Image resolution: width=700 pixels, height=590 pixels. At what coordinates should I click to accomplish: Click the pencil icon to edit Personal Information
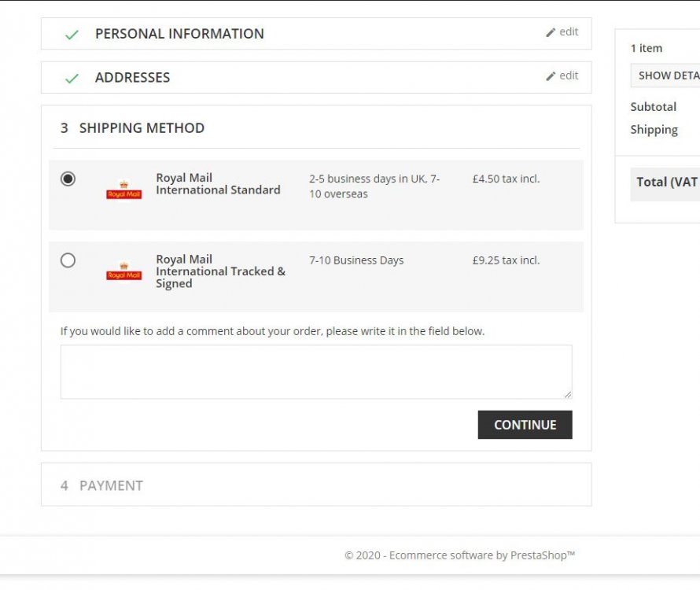[x=551, y=32]
